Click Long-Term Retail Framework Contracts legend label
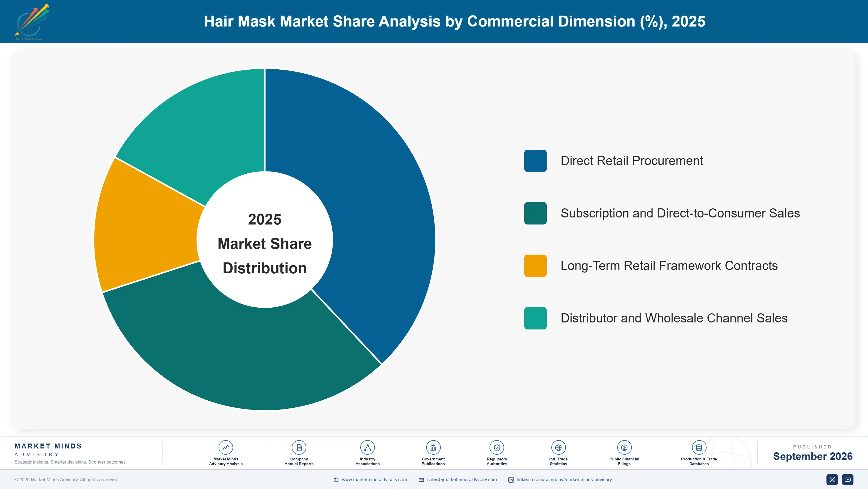The image size is (868, 489). pos(669,266)
